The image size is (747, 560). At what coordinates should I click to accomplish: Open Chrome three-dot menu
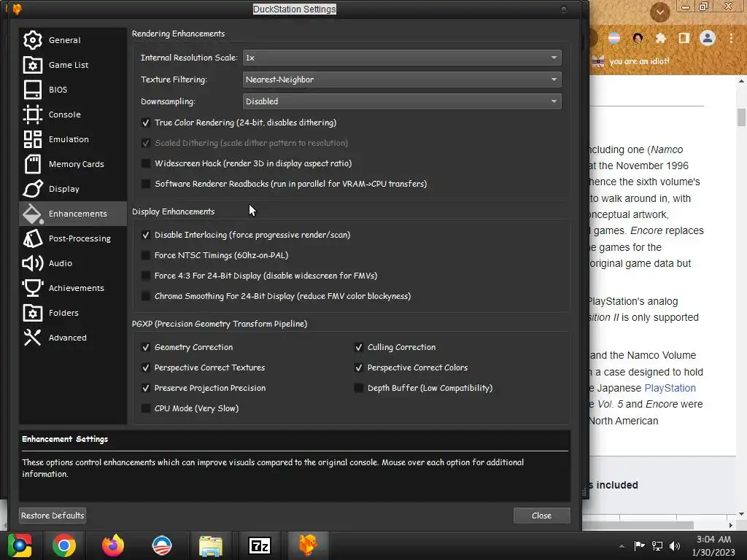click(731, 38)
